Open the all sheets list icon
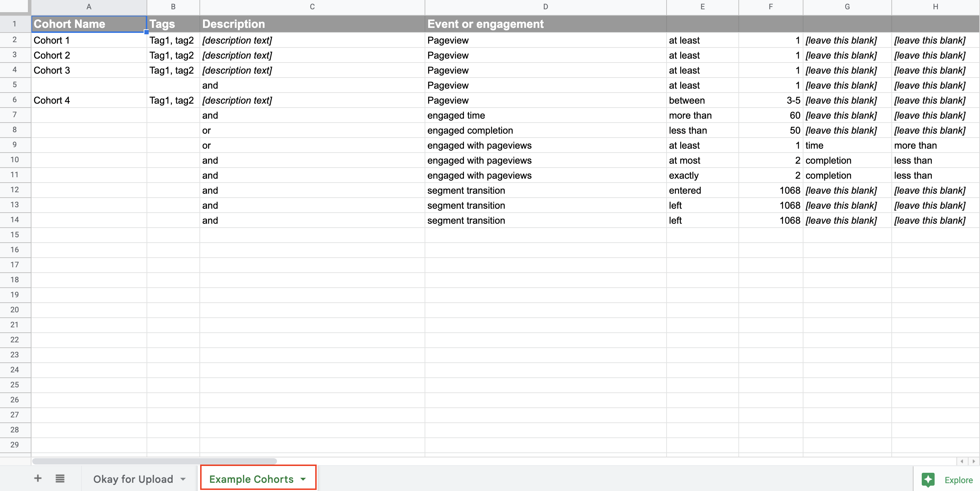 coord(60,478)
